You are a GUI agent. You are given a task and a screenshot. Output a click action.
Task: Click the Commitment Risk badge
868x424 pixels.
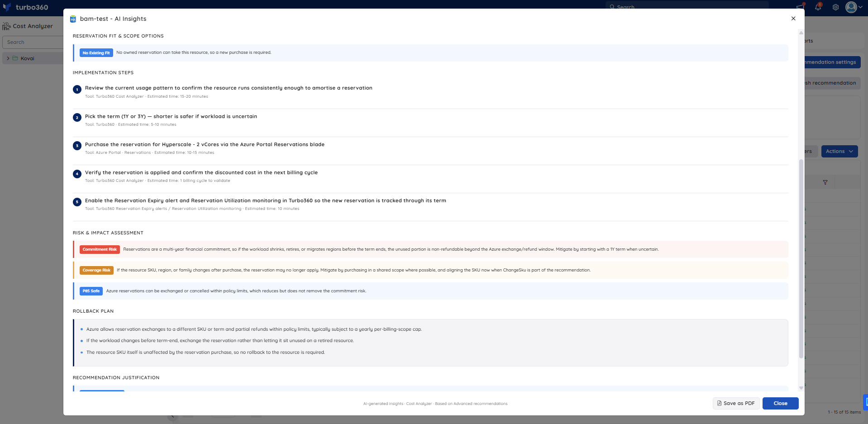click(100, 249)
